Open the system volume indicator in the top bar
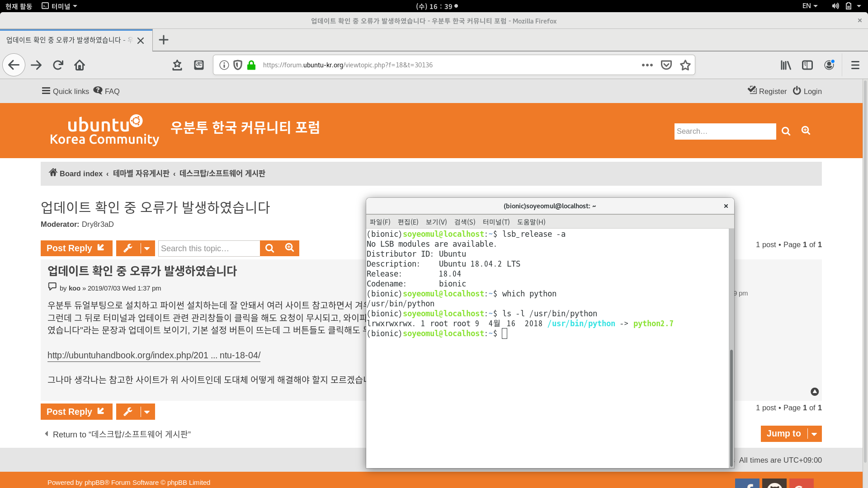Viewport: 868px width, 488px height. [x=835, y=6]
